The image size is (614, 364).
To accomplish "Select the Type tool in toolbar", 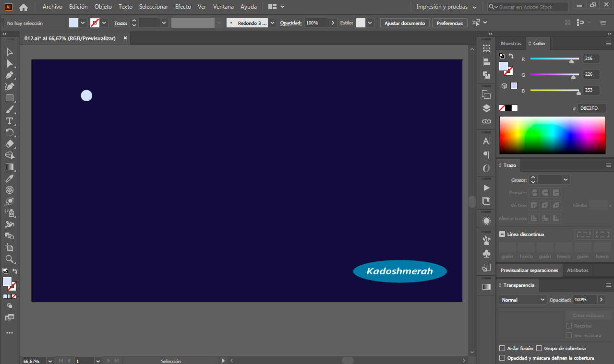I will tap(10, 121).
